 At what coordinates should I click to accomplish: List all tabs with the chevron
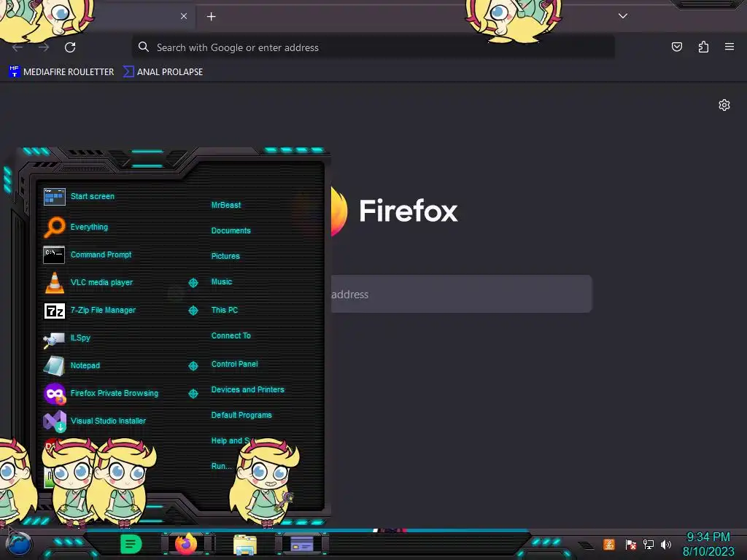click(x=623, y=16)
